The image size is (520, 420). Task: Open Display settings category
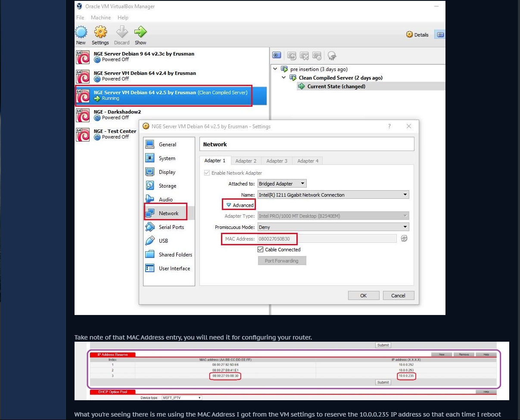[169, 172]
